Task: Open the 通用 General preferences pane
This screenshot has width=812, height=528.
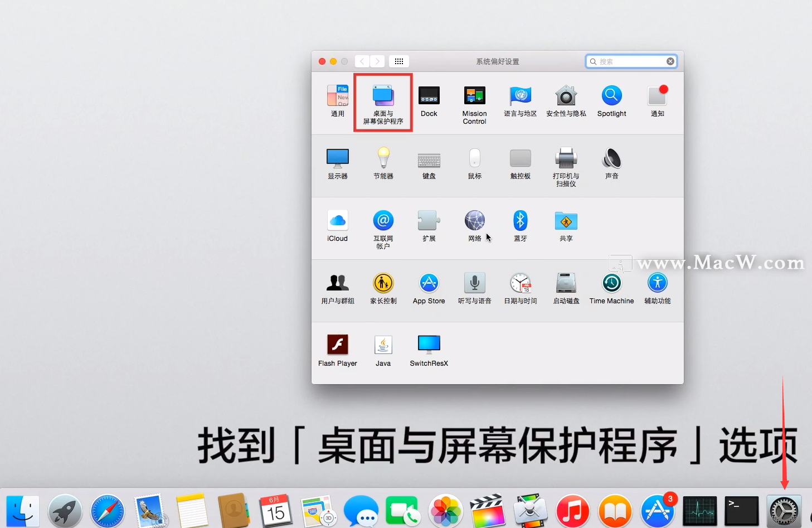Action: click(x=338, y=100)
